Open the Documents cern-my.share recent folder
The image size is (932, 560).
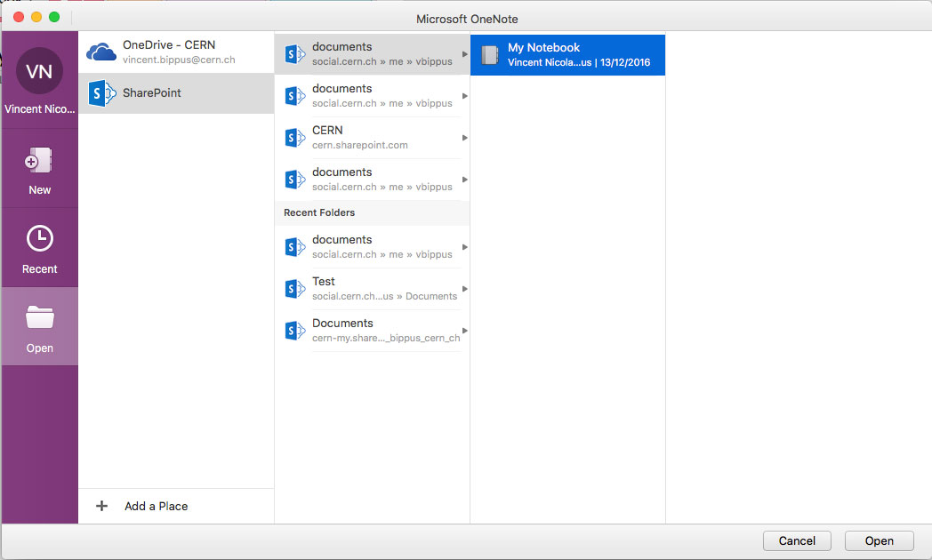(x=372, y=331)
